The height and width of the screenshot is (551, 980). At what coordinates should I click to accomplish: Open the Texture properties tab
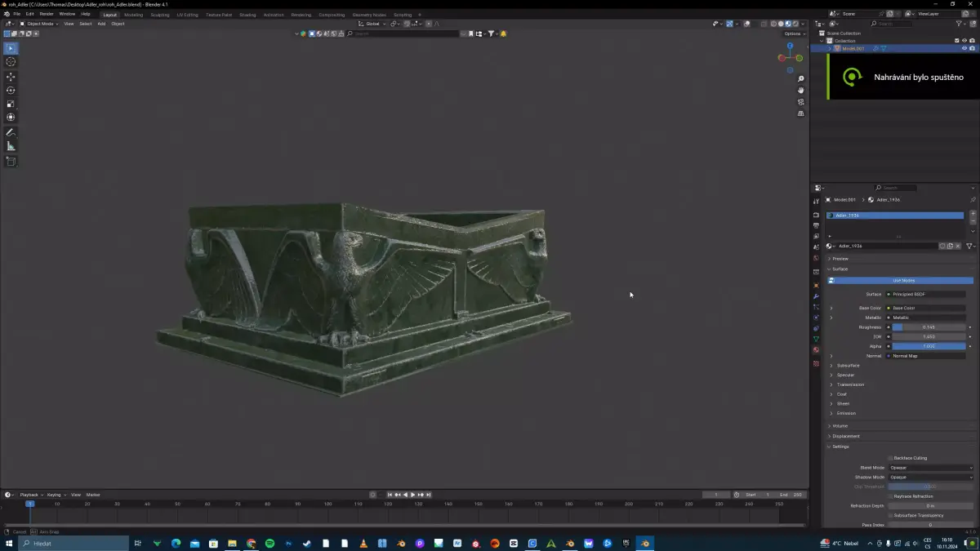pos(816,363)
